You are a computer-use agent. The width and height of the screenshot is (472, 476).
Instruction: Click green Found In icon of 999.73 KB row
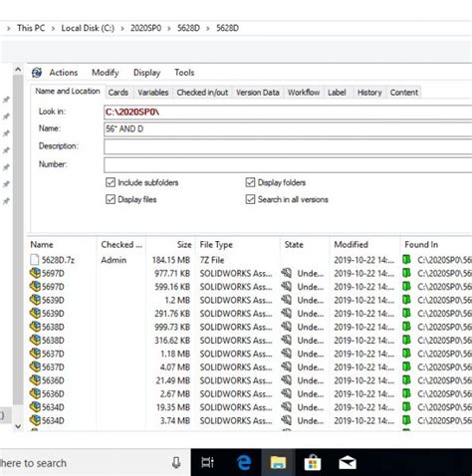tap(406, 327)
